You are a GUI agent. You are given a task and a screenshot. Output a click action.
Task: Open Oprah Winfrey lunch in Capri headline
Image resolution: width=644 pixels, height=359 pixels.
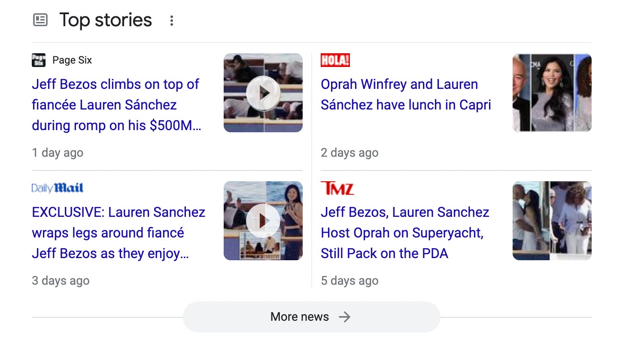[406, 94]
